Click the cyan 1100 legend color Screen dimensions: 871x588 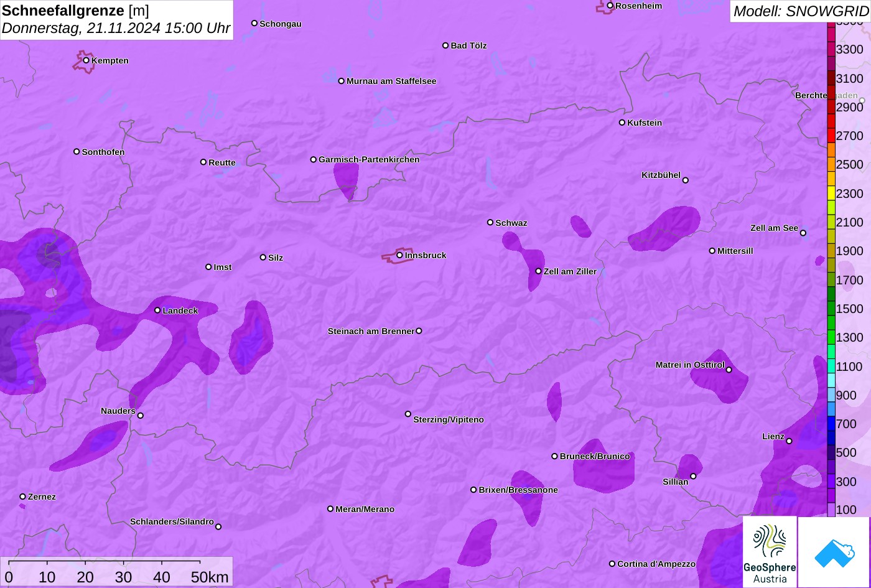[831, 366]
